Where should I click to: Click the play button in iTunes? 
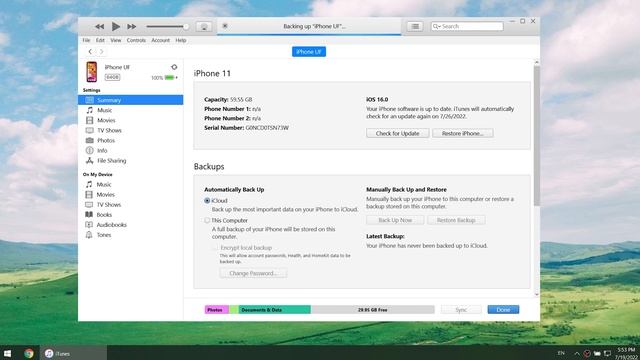[116, 27]
